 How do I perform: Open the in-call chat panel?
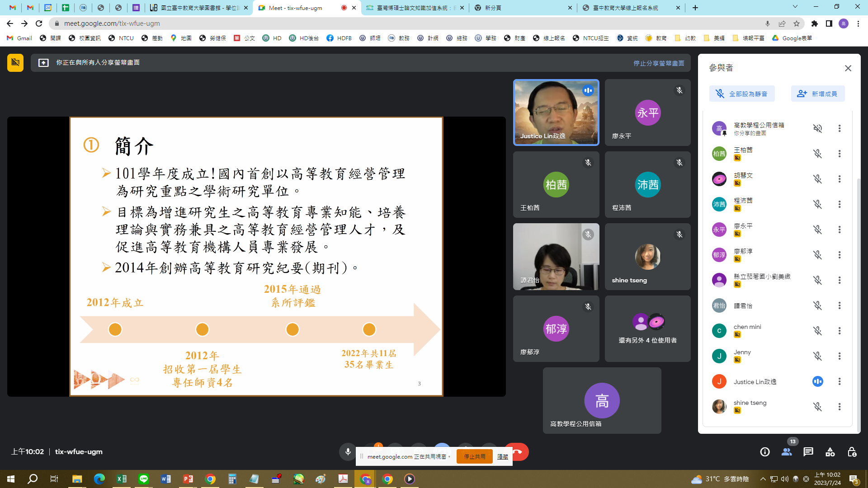808,452
